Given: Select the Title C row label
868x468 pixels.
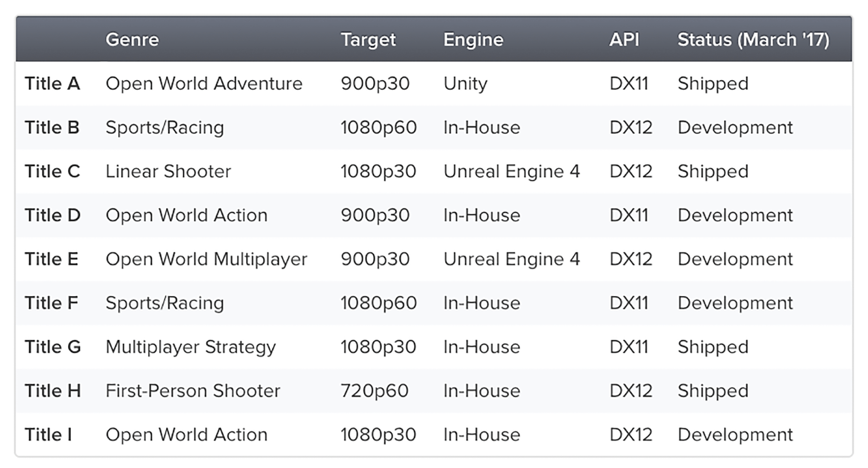Looking at the screenshot, I should point(52,171).
